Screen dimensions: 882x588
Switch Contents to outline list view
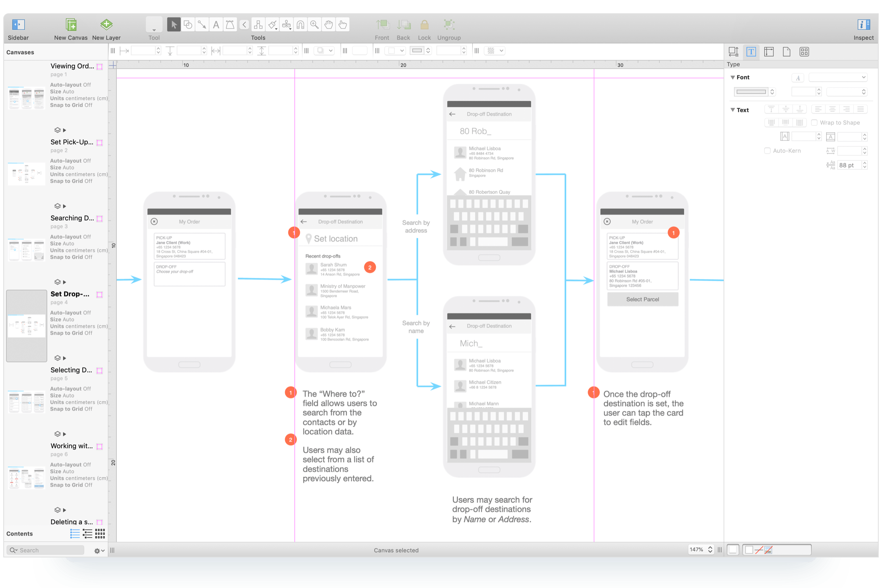[x=87, y=533]
